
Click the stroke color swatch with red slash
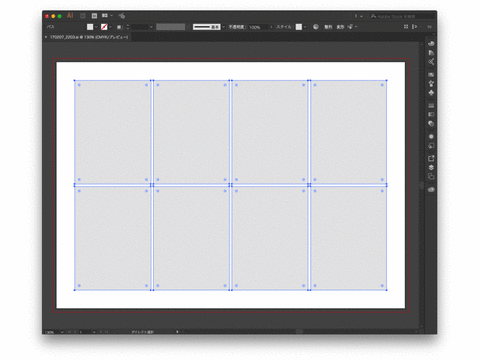click(x=104, y=27)
